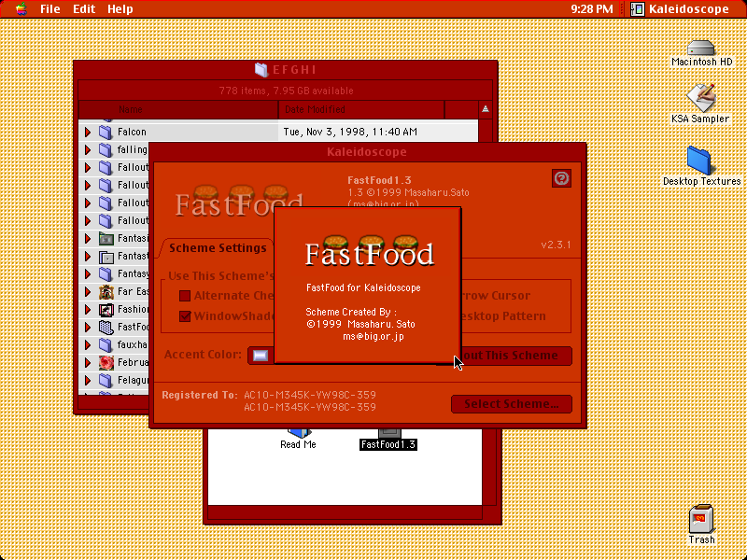Viewport: 747px width, 560px height.
Task: Click the 'Registered To:' label
Action: 200,395
